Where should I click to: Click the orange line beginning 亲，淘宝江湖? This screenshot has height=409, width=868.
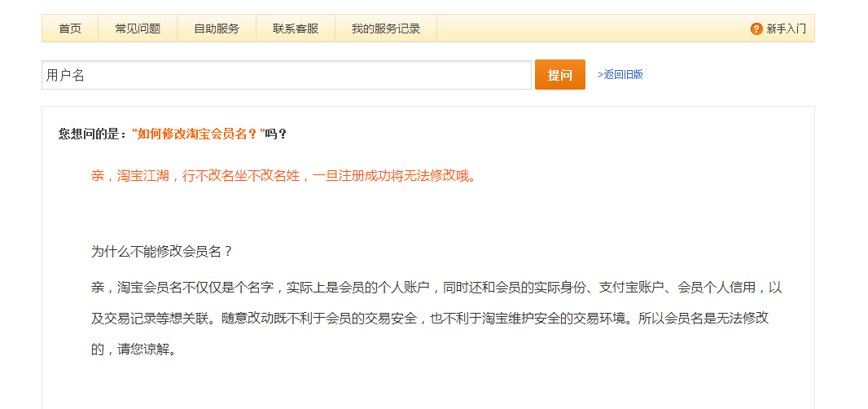(283, 176)
